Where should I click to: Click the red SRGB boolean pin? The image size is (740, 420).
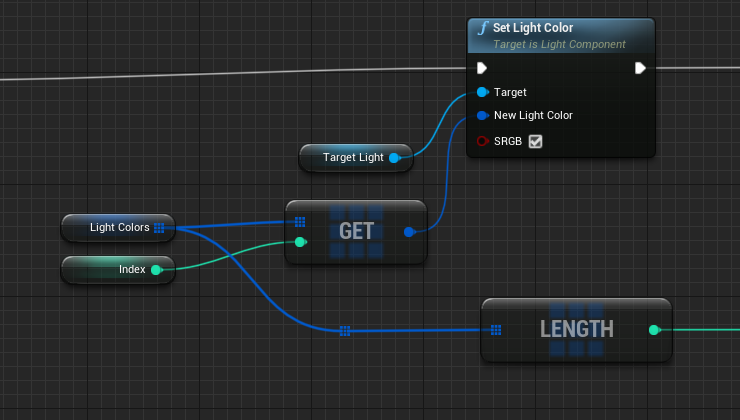pyautogui.click(x=482, y=141)
